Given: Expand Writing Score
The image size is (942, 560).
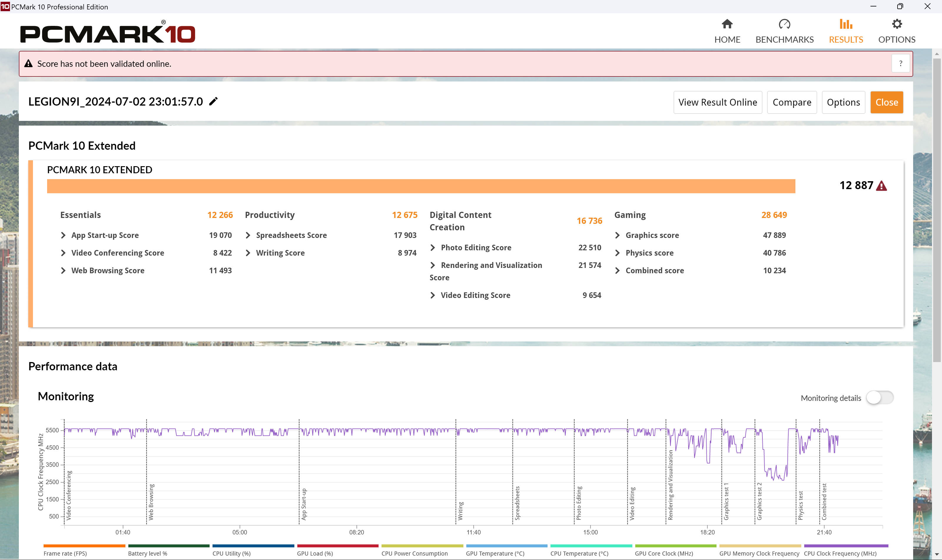Looking at the screenshot, I should click(248, 253).
